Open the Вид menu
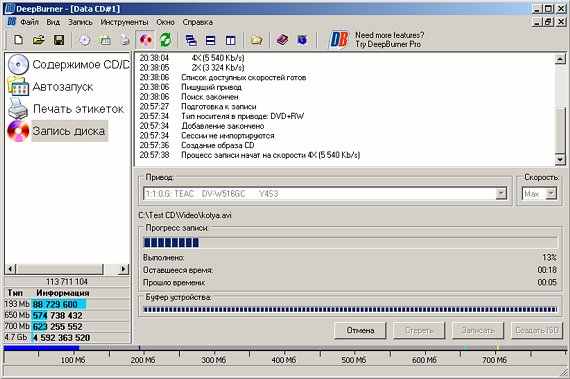Viewport: 570px width, 379px height. (x=53, y=22)
